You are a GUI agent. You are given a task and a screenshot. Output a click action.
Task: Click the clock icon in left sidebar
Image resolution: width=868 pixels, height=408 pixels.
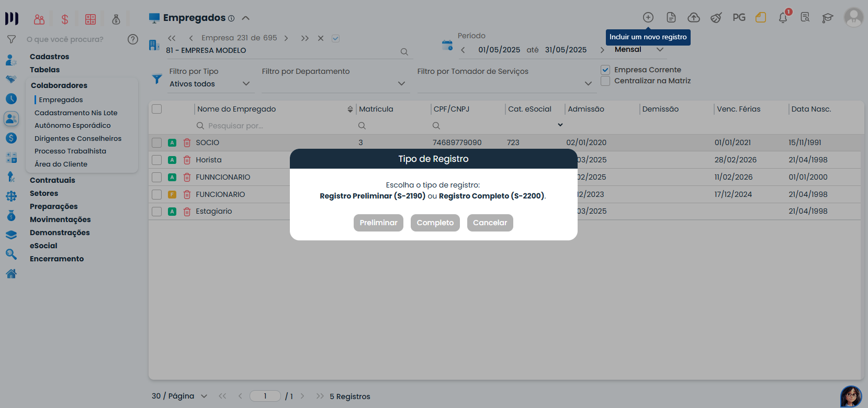[11, 98]
